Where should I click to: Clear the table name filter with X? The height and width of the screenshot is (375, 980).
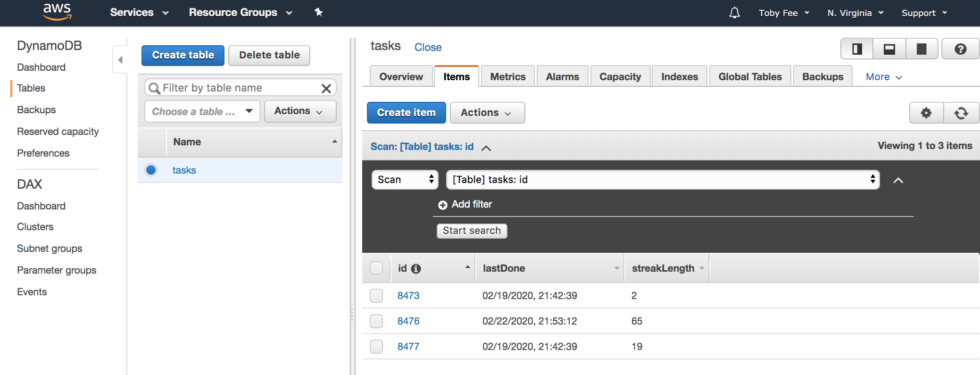pyautogui.click(x=326, y=88)
